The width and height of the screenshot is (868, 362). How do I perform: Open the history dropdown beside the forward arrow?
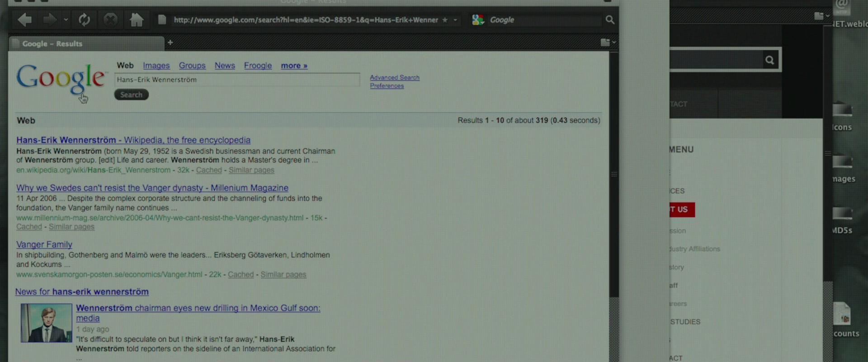click(x=66, y=20)
